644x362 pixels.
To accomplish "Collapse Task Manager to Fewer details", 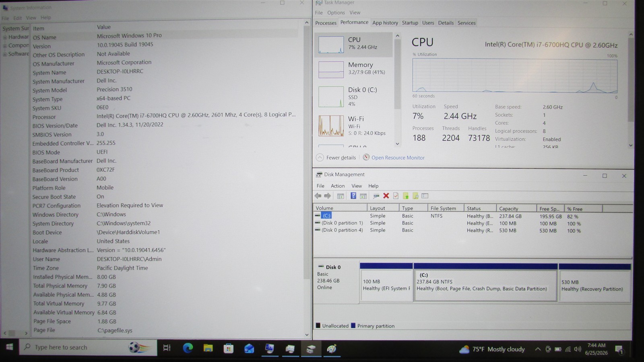I will tap(336, 158).
